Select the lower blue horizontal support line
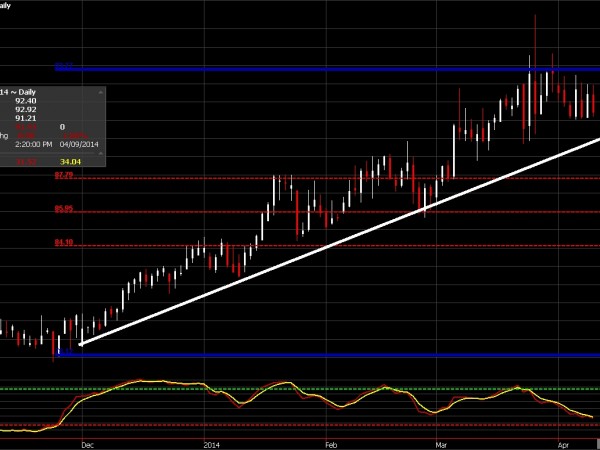The width and height of the screenshot is (600, 450). tap(328, 355)
